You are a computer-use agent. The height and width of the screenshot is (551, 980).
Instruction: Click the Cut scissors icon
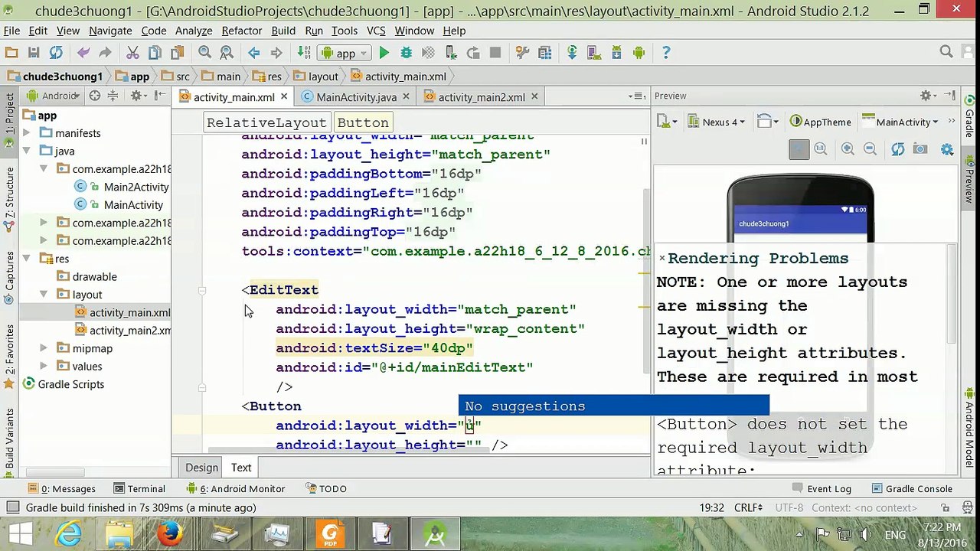[x=132, y=53]
